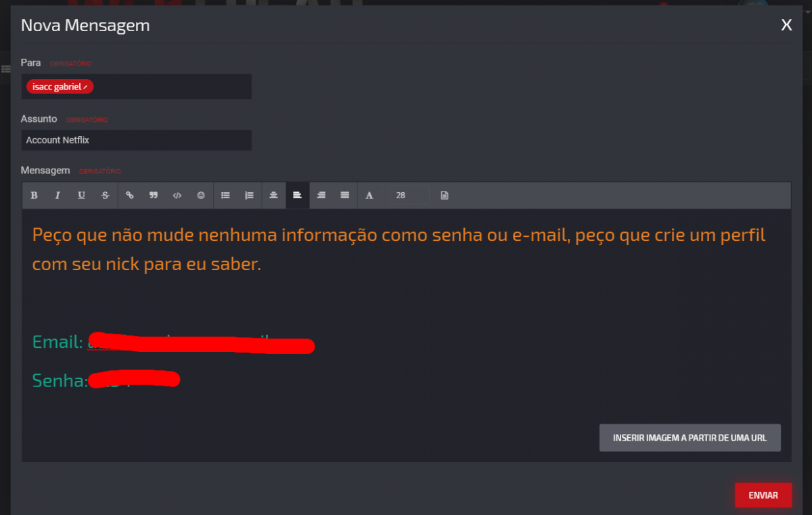
Task: Justify the message text
Action: click(x=345, y=195)
